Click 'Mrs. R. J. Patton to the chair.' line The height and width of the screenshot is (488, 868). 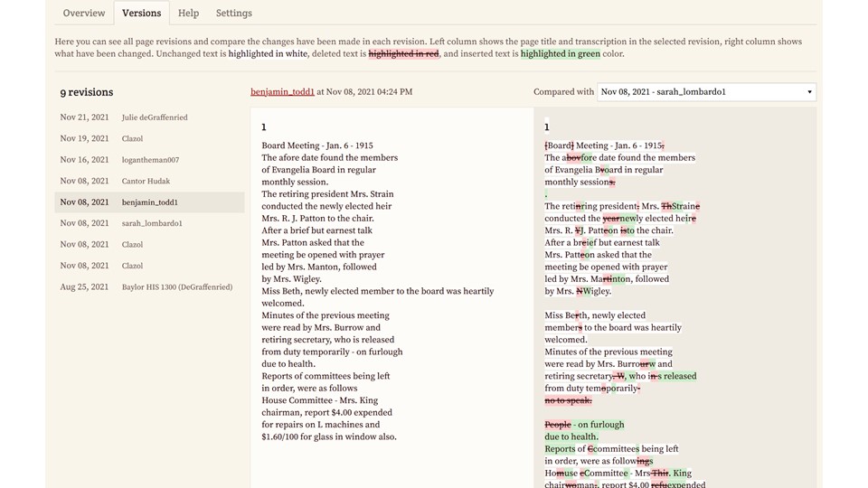click(317, 219)
